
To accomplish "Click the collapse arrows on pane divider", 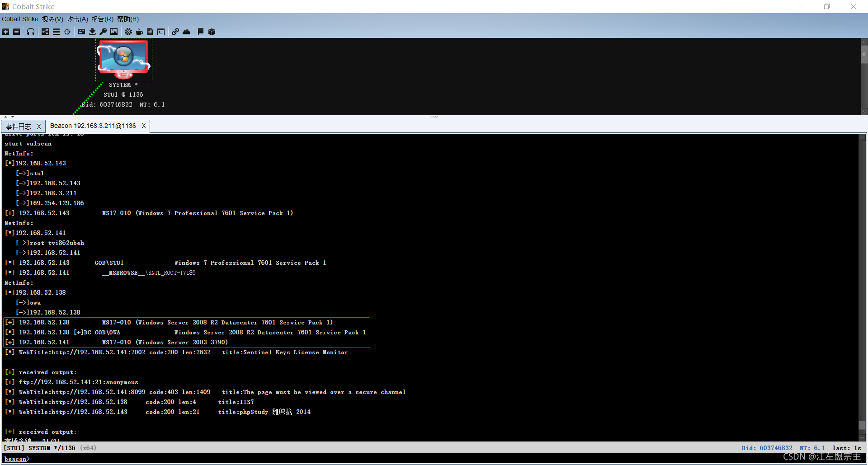I will [x=9, y=117].
